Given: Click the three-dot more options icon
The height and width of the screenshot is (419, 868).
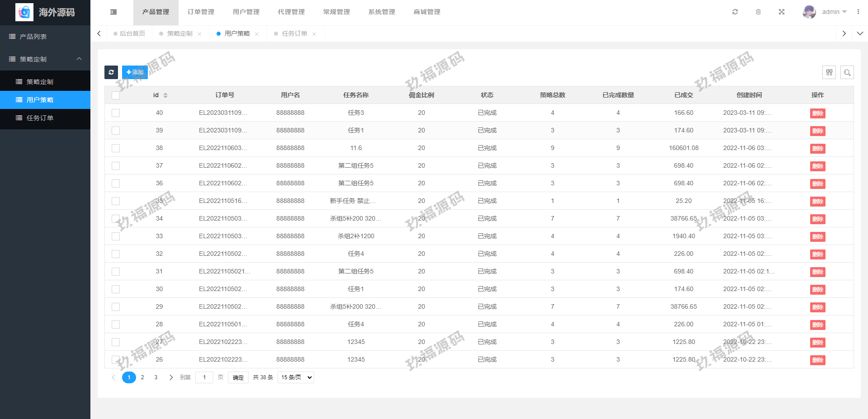Looking at the screenshot, I should pyautogui.click(x=858, y=12).
